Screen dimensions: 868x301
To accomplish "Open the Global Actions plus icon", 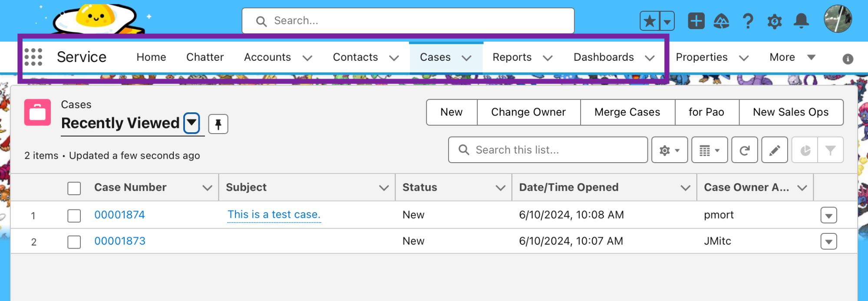I will pos(696,21).
